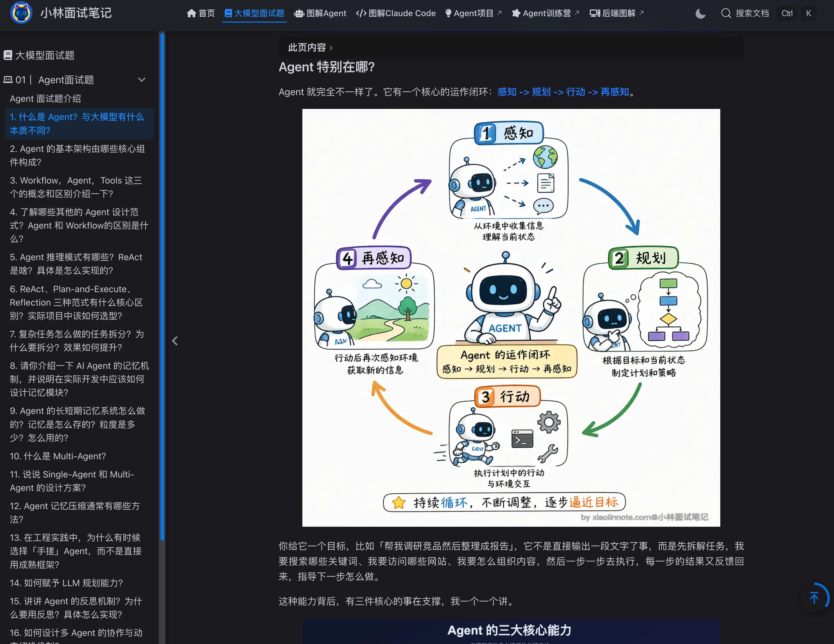
Task: Open 图解Agent from the navbar
Action: tap(320, 13)
